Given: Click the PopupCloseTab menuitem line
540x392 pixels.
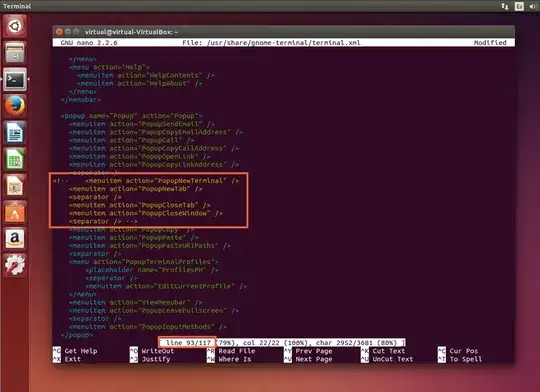Looking at the screenshot, I should [139, 205].
